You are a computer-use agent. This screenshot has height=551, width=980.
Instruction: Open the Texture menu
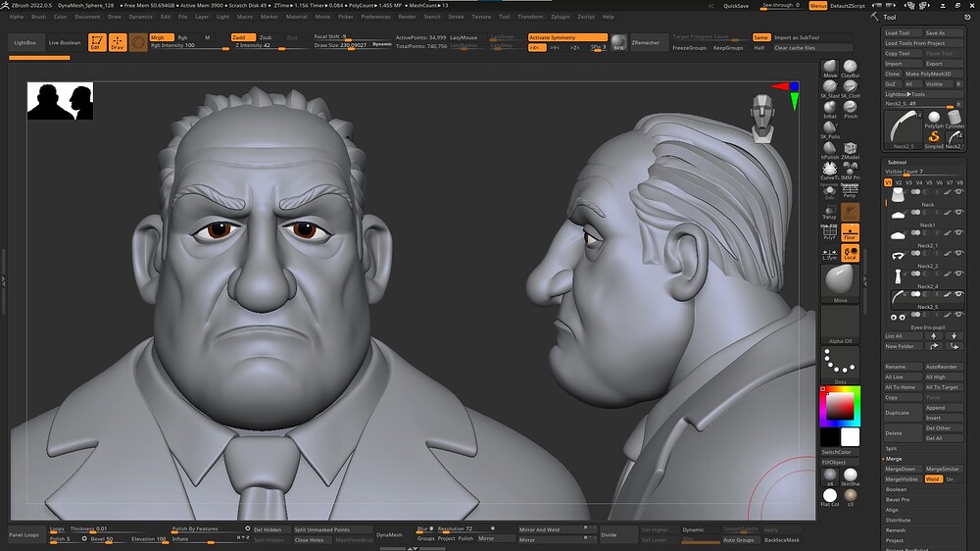coord(481,17)
